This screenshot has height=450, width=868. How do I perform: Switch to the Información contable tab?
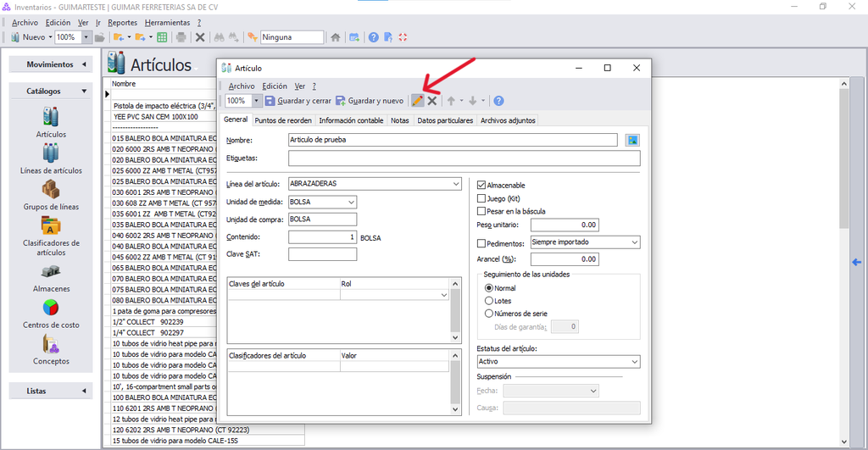click(351, 120)
